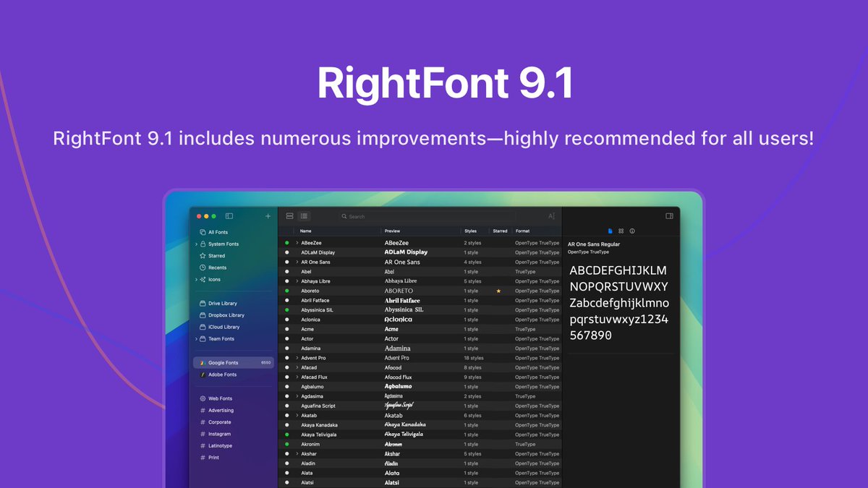Select iCloud Library in the sidebar

(233, 327)
